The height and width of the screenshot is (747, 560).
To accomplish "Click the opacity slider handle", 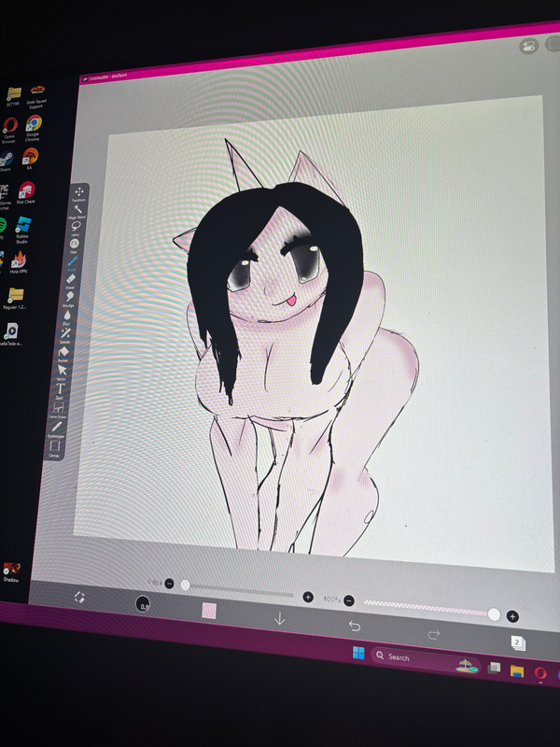I will 495,615.
